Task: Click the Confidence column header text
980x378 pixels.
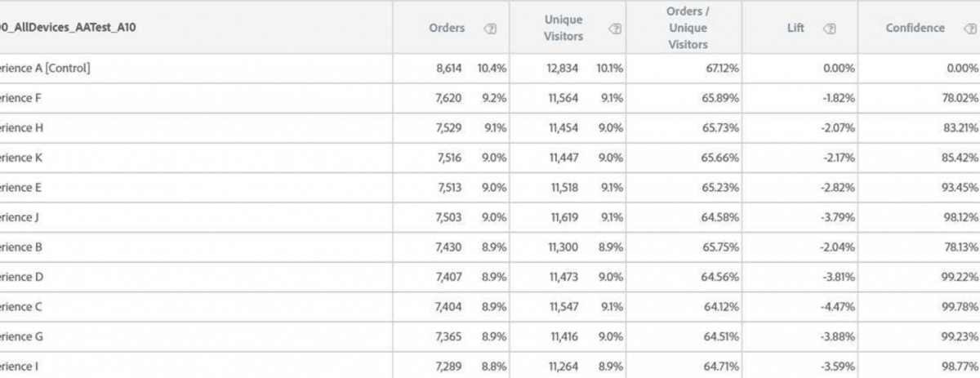Action: (915, 28)
